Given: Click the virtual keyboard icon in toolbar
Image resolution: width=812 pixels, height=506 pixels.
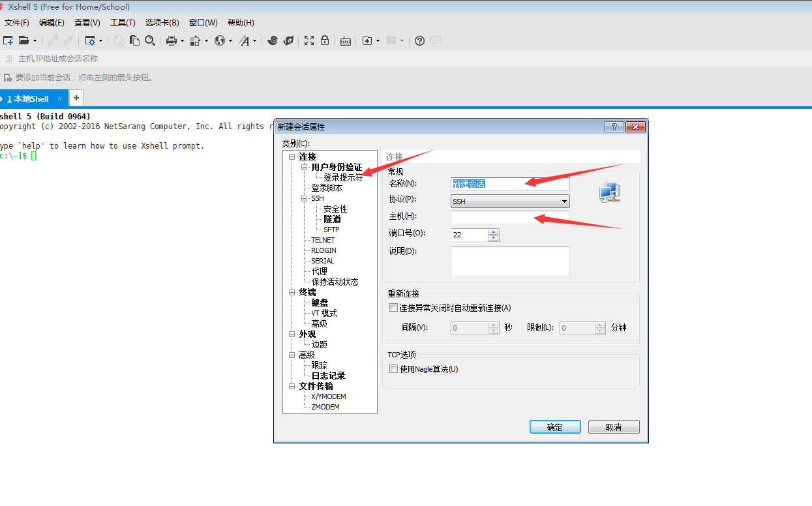Looking at the screenshot, I should tap(346, 40).
